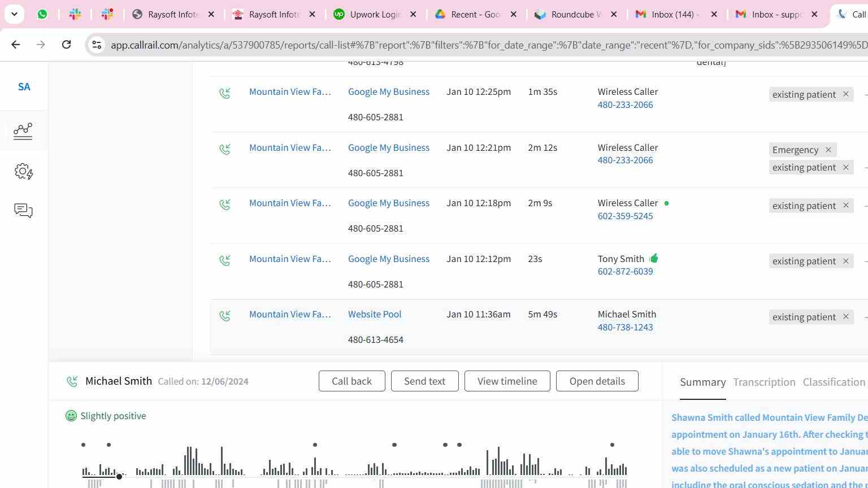The height and width of the screenshot is (488, 868).
Task: Go back in the browser
Action: 16,45
